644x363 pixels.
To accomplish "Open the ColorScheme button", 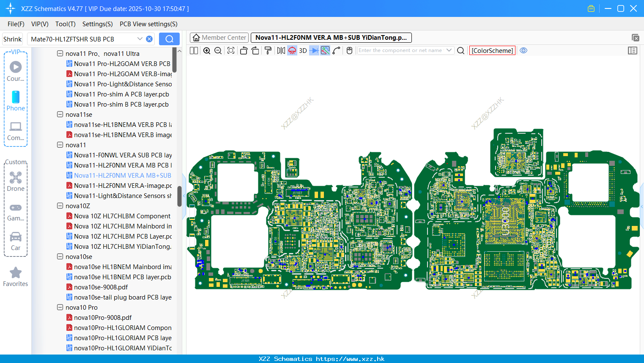I will tap(492, 50).
